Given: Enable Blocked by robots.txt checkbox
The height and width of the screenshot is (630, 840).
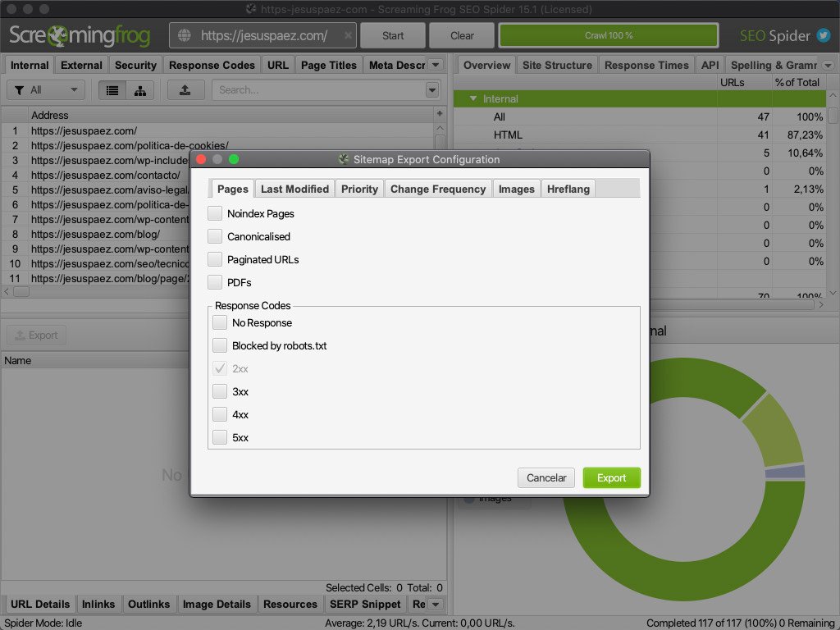Looking at the screenshot, I should [x=220, y=345].
